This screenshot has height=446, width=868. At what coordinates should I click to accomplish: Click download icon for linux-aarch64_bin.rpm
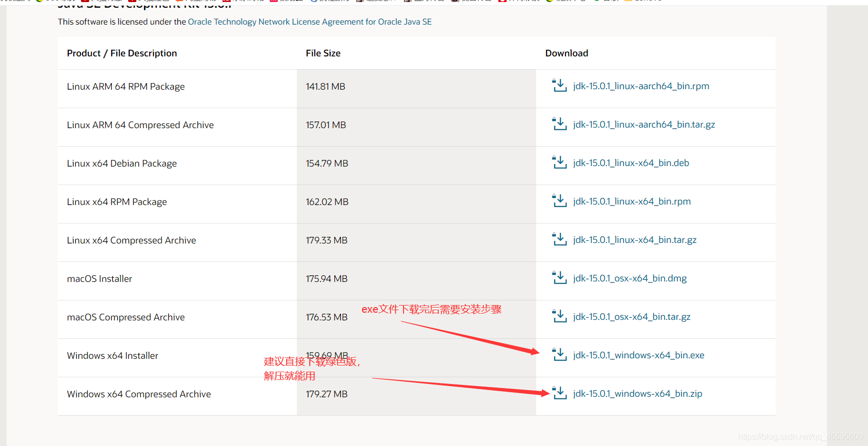click(559, 86)
